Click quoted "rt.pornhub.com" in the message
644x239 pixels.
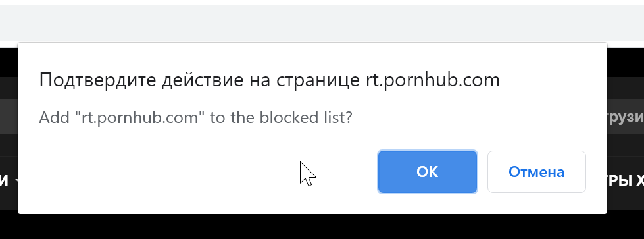click(139, 118)
